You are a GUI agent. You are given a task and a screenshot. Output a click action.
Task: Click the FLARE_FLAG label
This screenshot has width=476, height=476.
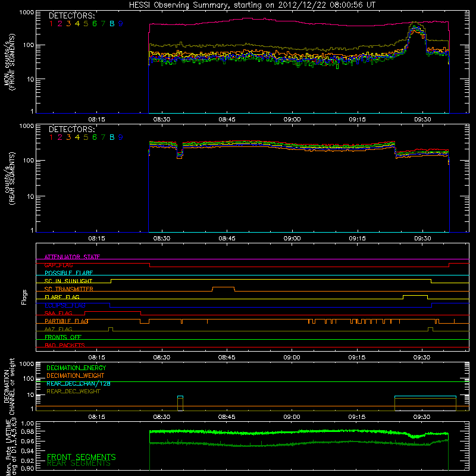(x=62, y=297)
